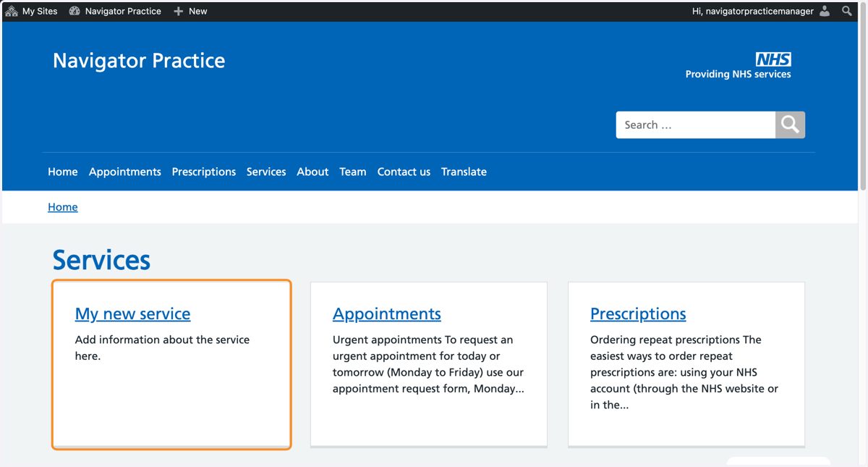868x467 pixels.
Task: Click the dashboard gauge icon
Action: tap(75, 11)
